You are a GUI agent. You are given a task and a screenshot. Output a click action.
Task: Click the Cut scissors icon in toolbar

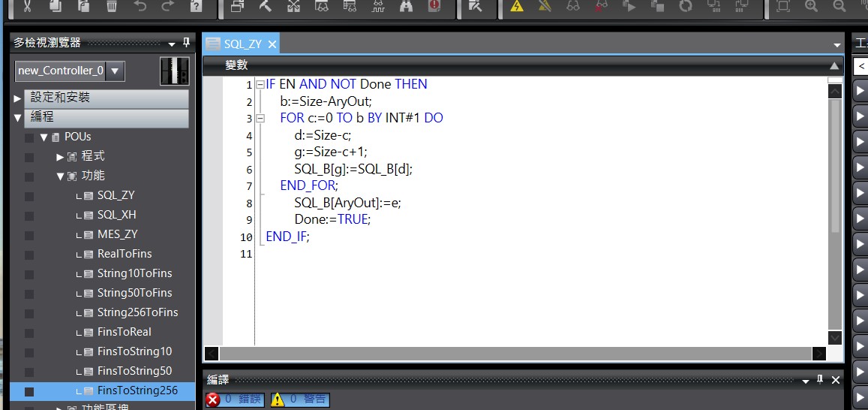[27, 6]
